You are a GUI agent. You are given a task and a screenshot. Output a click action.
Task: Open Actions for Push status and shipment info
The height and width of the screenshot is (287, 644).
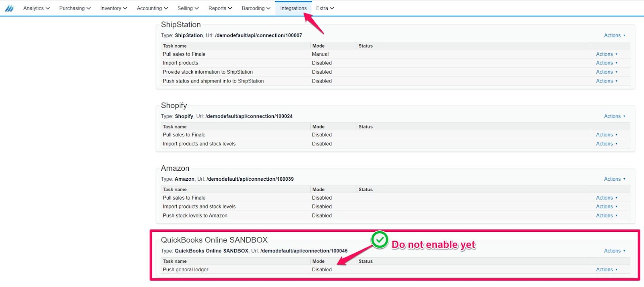pos(607,81)
